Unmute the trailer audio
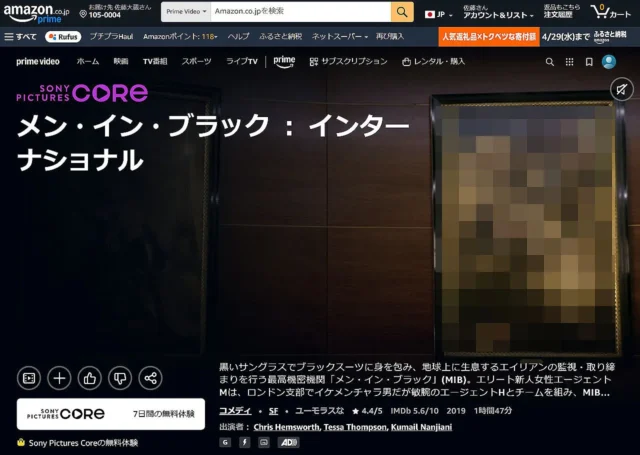The width and height of the screenshot is (640, 455). pos(622,90)
